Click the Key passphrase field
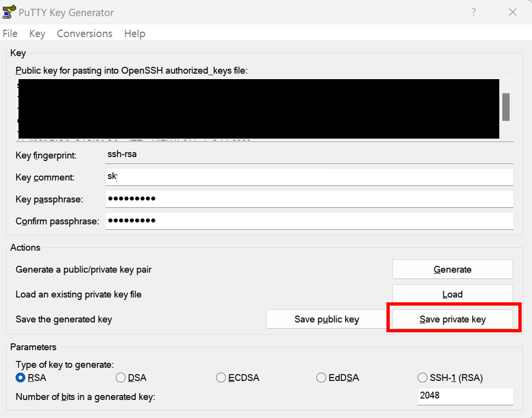This screenshot has height=418, width=532. (x=310, y=199)
